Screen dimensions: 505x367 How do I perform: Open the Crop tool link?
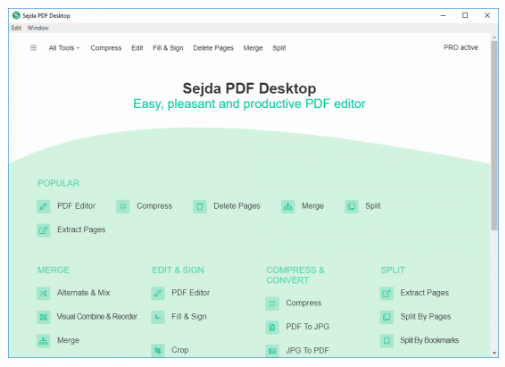[180, 350]
